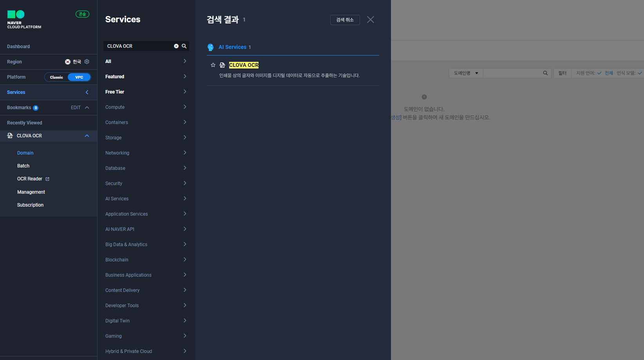Collapse the Services panel chevron
Image resolution: width=644 pixels, height=360 pixels.
tap(87, 92)
